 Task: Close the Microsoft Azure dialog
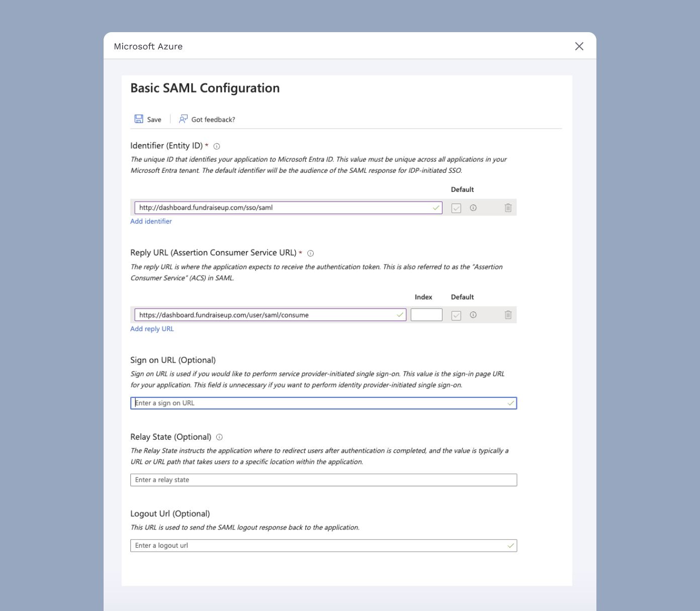(579, 46)
